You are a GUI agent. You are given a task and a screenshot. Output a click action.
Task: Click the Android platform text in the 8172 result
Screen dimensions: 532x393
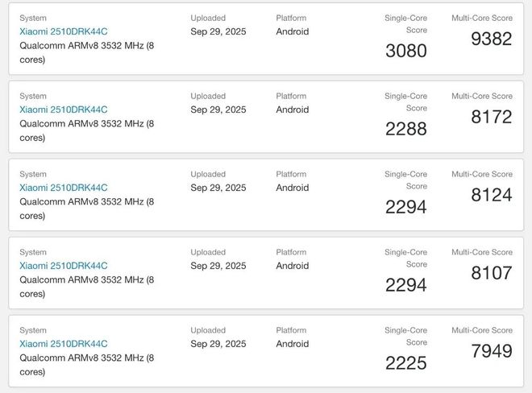click(293, 110)
